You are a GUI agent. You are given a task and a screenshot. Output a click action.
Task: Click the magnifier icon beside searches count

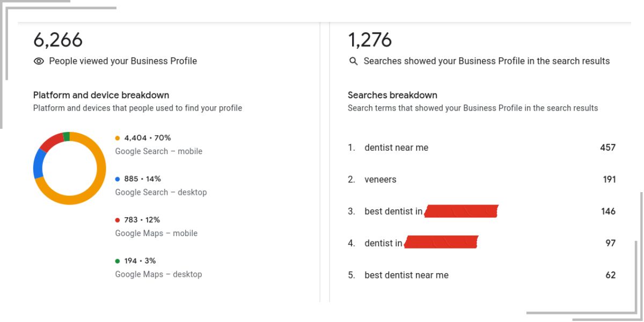tap(353, 61)
